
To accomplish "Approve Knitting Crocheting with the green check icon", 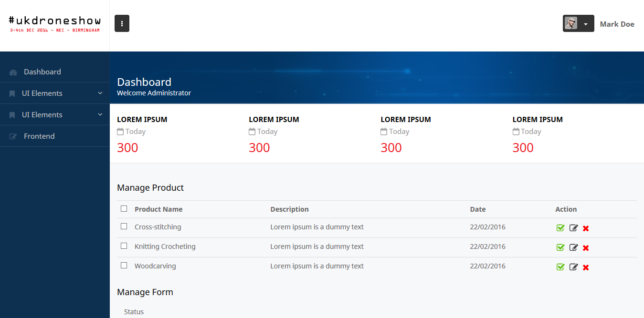I will pyautogui.click(x=560, y=247).
